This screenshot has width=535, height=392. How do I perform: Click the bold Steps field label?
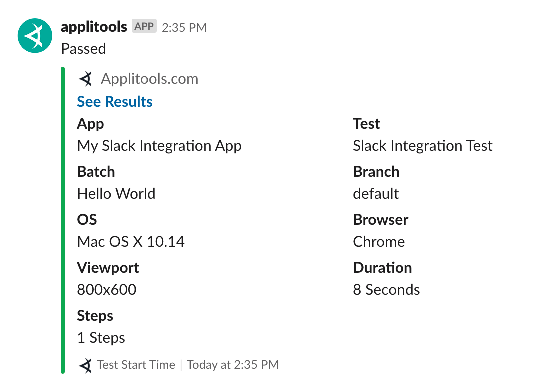pos(95,316)
